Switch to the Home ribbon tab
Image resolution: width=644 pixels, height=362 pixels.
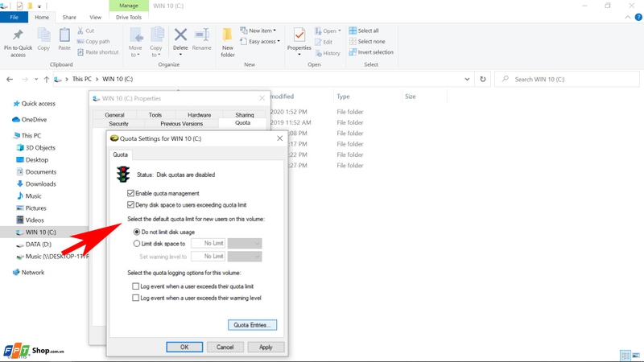[x=42, y=17]
